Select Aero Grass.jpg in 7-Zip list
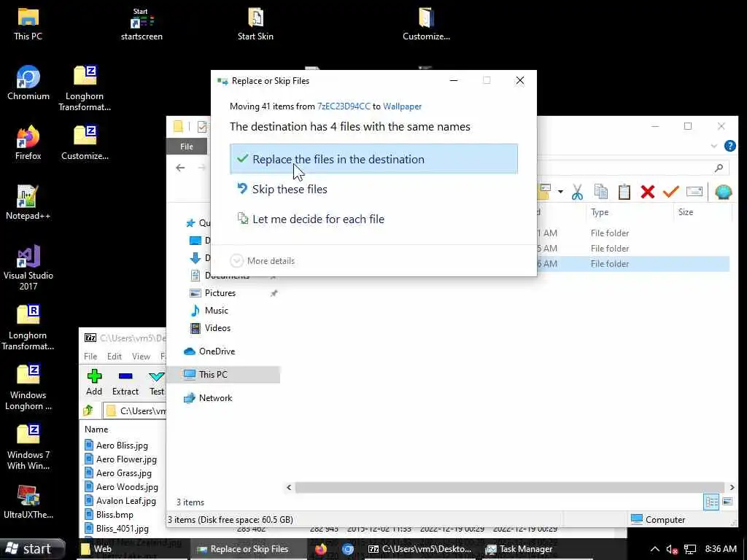The image size is (747, 560). click(x=124, y=473)
